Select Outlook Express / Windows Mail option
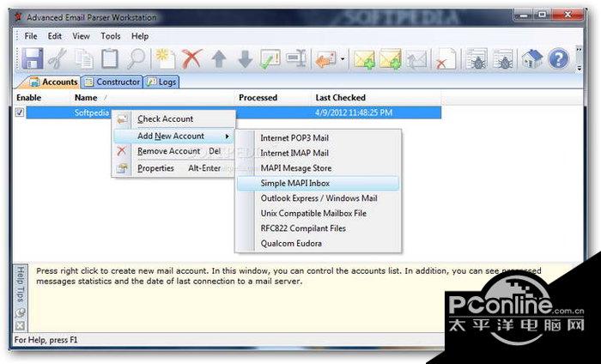 coord(319,198)
